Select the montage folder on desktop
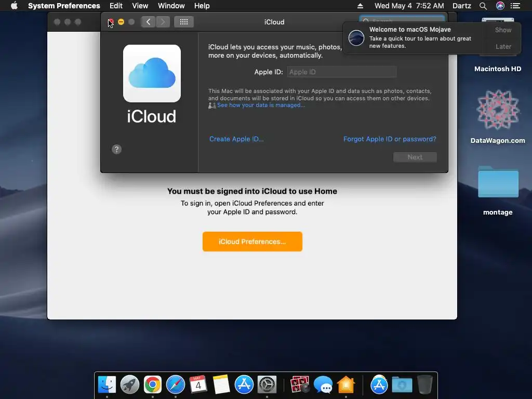This screenshot has width=532, height=399. (498, 181)
